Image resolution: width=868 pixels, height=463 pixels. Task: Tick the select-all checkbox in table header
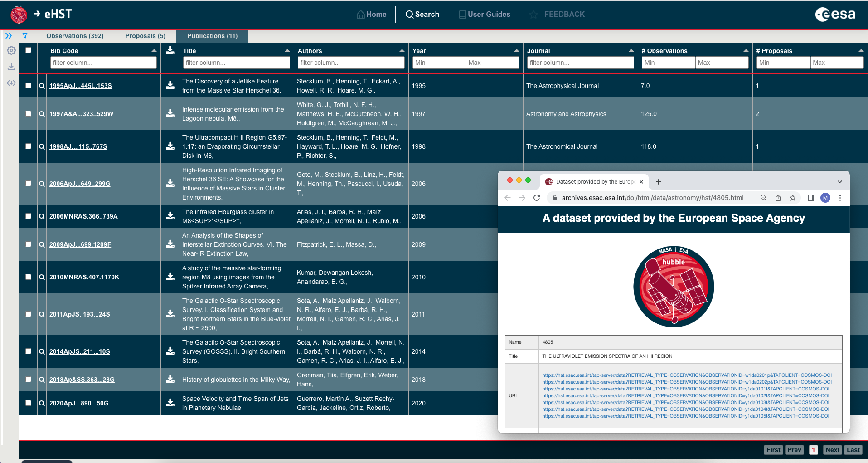pos(29,50)
